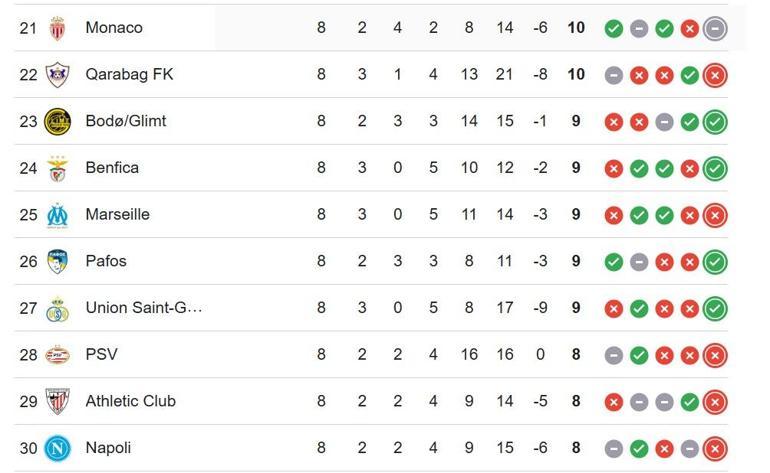The height and width of the screenshot is (473, 770).
Task: Go to the Pafos team name
Action: click(106, 261)
